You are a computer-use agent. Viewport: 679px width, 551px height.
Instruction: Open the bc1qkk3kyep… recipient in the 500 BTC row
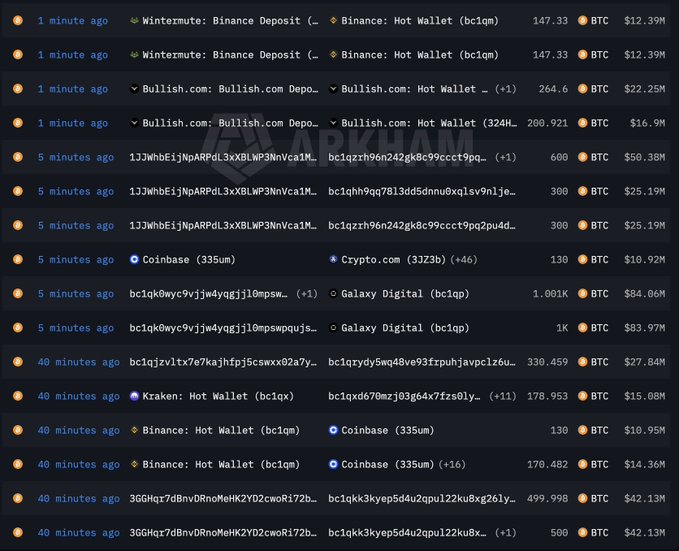407,532
